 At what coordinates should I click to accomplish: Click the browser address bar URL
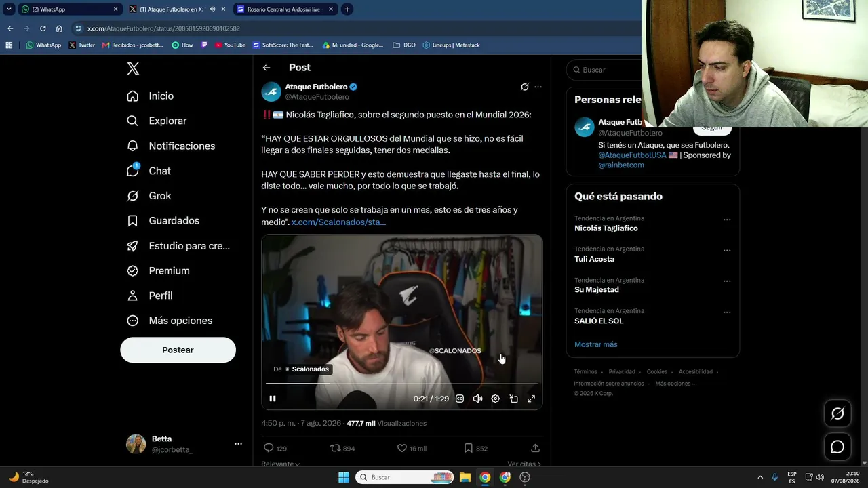tap(163, 28)
